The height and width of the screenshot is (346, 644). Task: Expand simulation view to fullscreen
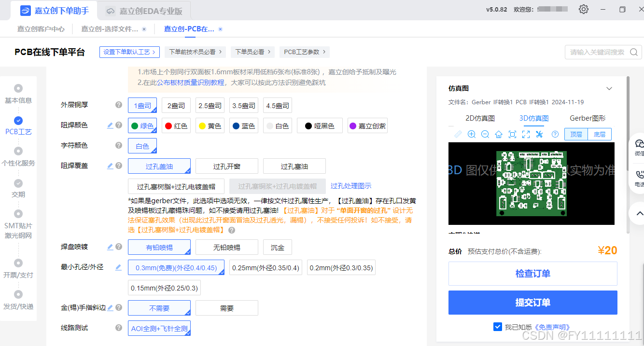[x=526, y=134]
